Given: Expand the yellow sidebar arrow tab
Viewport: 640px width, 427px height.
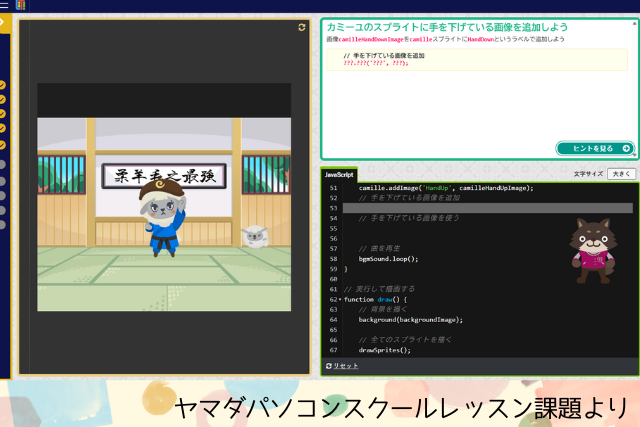Looking at the screenshot, I should pos(4,22).
